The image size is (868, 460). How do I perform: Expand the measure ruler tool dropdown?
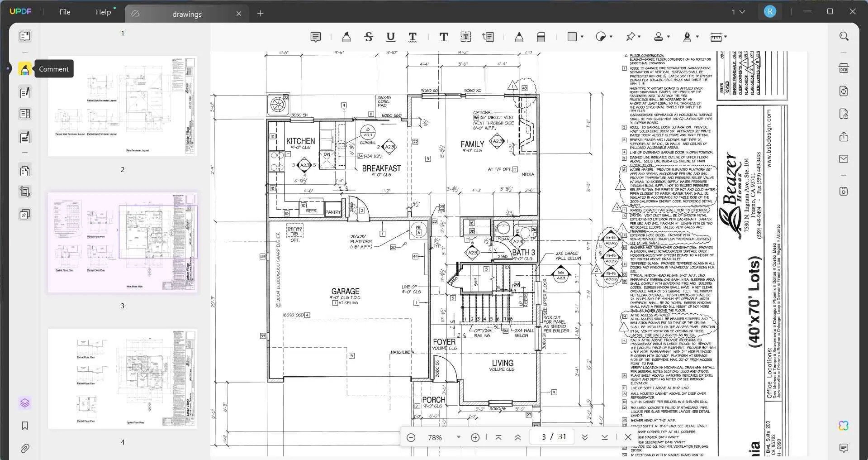(x=726, y=37)
